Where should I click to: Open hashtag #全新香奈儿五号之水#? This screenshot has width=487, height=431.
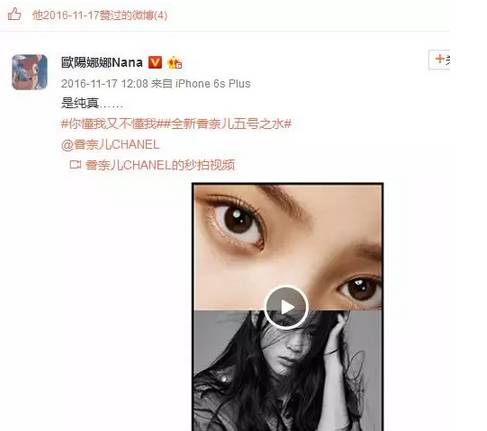(x=228, y=124)
